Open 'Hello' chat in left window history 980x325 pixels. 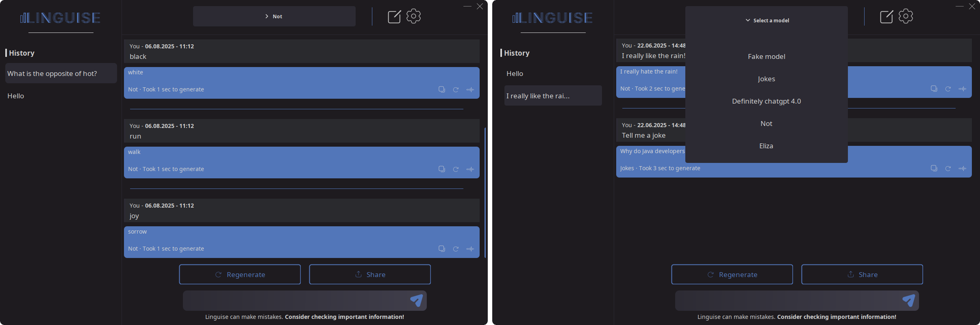(61, 96)
